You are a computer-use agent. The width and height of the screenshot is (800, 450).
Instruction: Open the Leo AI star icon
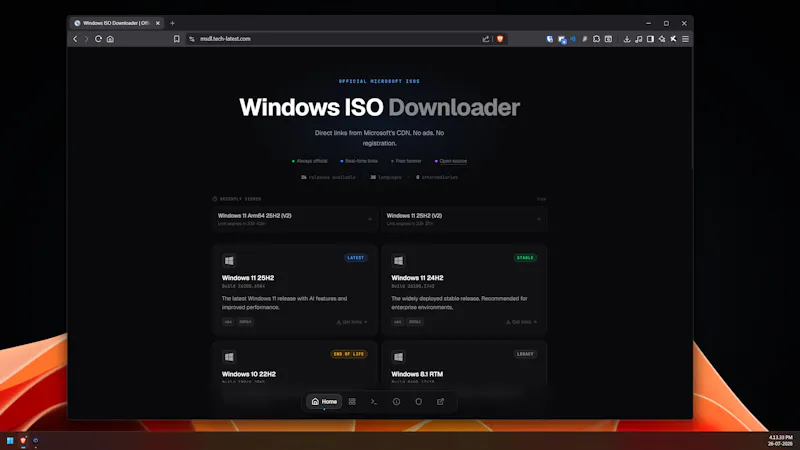tap(662, 39)
